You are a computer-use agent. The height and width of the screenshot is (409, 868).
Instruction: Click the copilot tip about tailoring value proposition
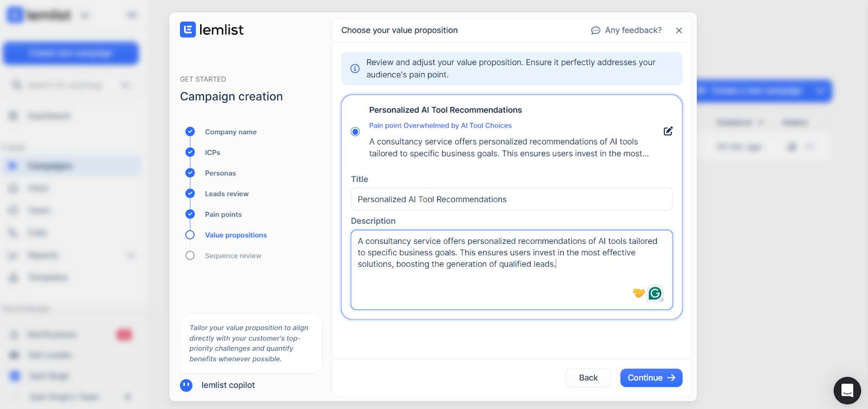point(249,343)
